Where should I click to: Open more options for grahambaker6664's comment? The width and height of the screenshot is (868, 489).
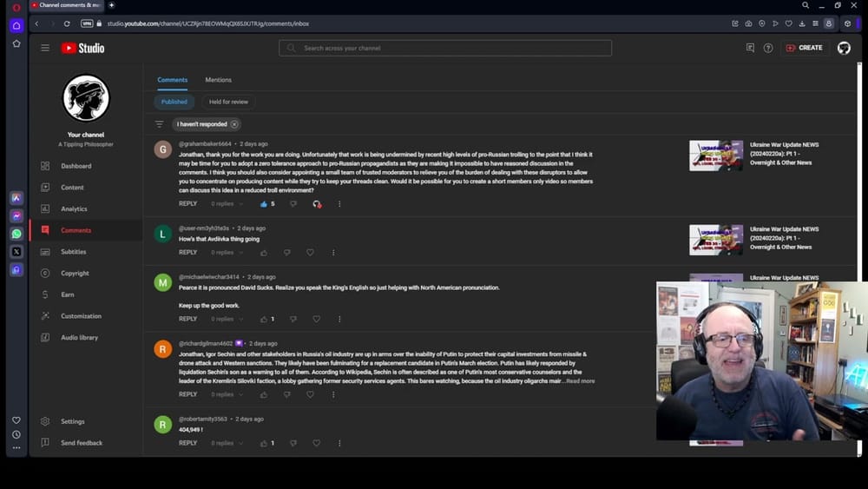click(x=339, y=204)
